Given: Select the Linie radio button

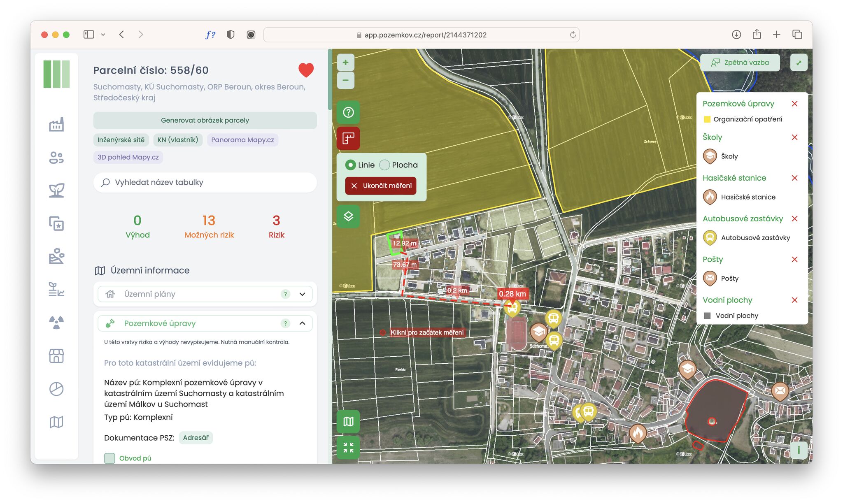Looking at the screenshot, I should click(x=350, y=165).
